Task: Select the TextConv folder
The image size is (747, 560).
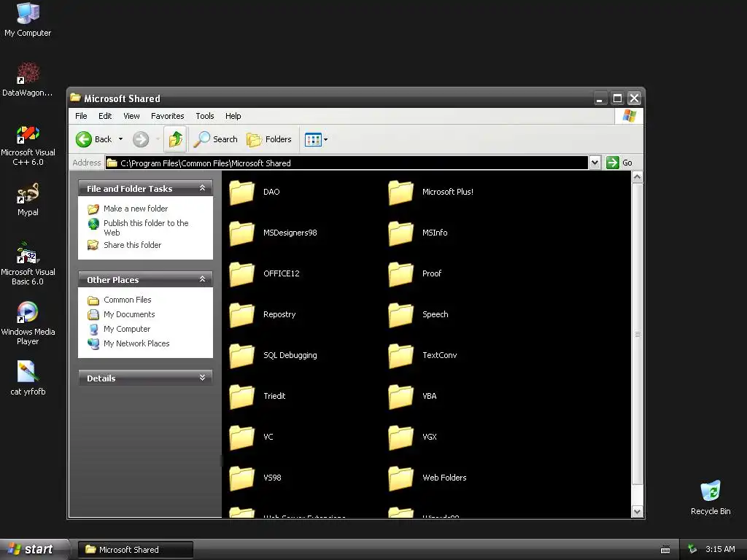Action: pyautogui.click(x=422, y=355)
